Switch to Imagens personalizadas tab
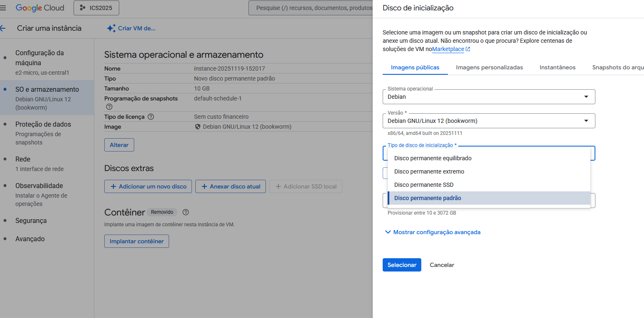 (x=489, y=67)
